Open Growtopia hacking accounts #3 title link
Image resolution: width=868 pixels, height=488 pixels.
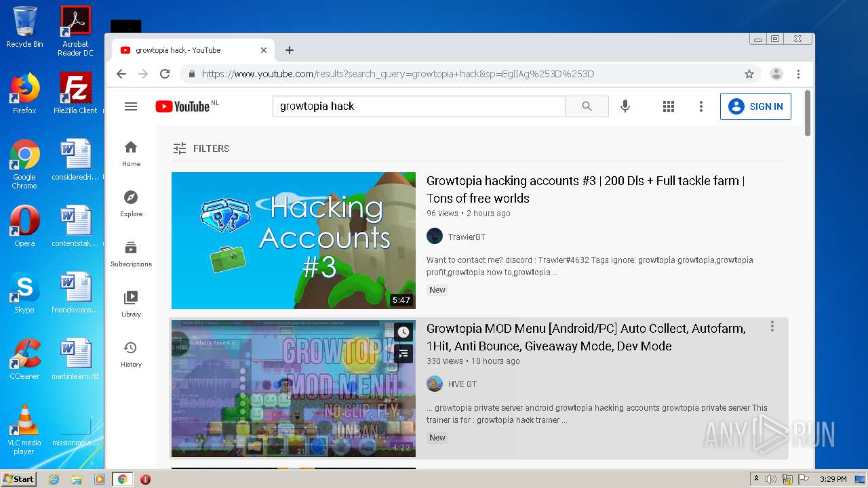[x=586, y=190]
